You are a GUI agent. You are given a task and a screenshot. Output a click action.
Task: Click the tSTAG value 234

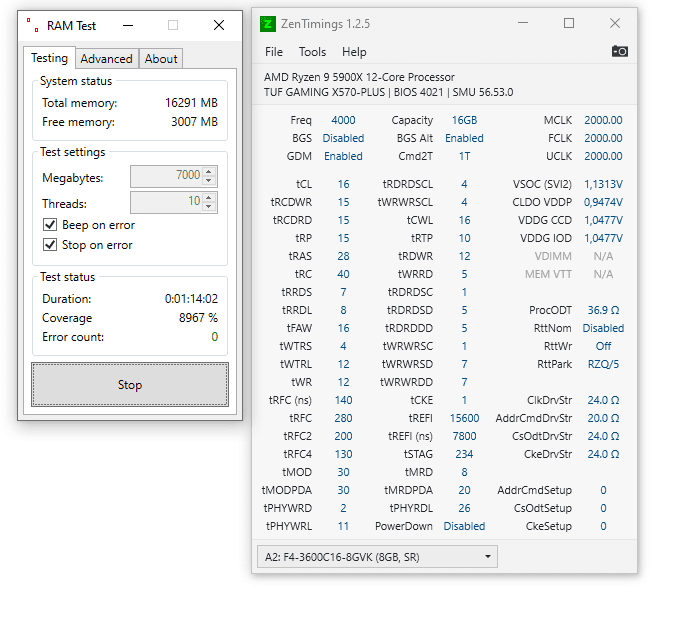[x=464, y=454]
